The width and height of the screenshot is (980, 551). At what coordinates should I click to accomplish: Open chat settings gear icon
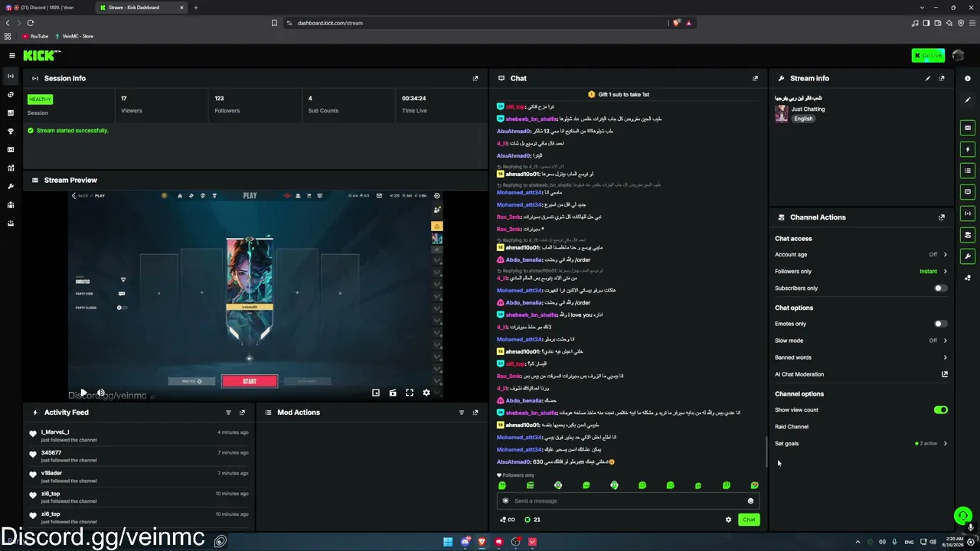pos(728,520)
